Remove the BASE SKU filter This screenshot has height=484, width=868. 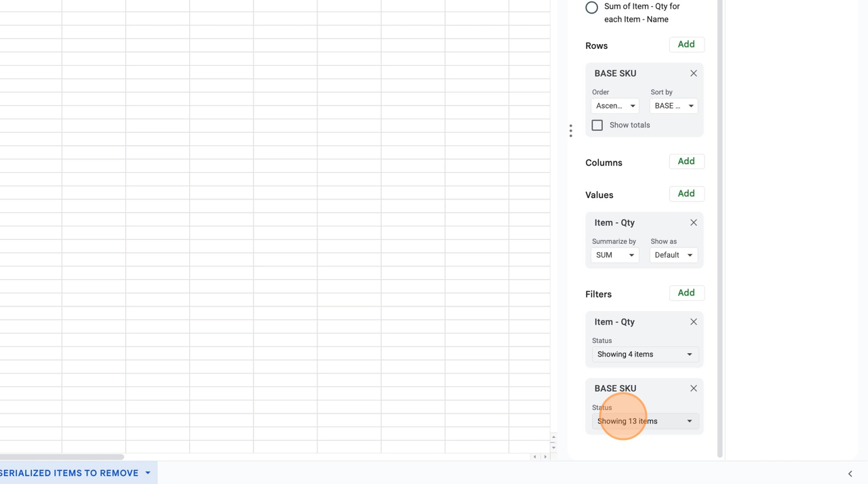pyautogui.click(x=693, y=388)
